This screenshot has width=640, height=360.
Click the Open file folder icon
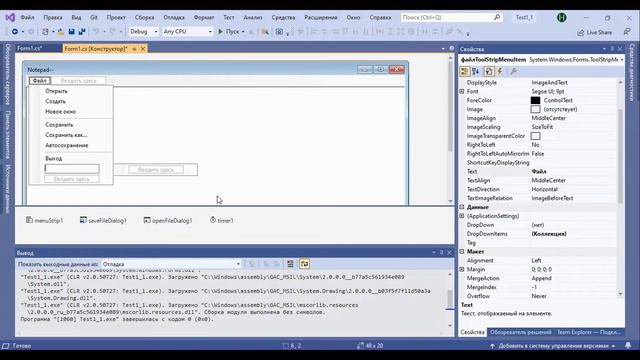coord(61,31)
